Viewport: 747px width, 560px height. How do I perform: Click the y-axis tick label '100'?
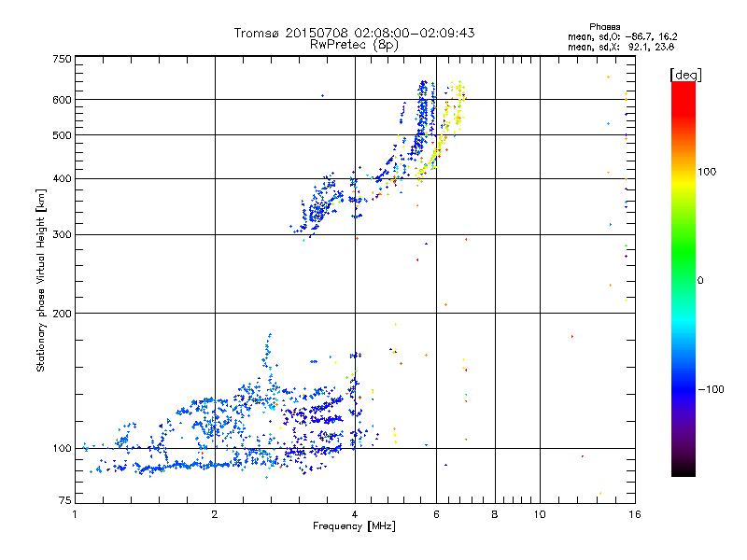coord(62,449)
